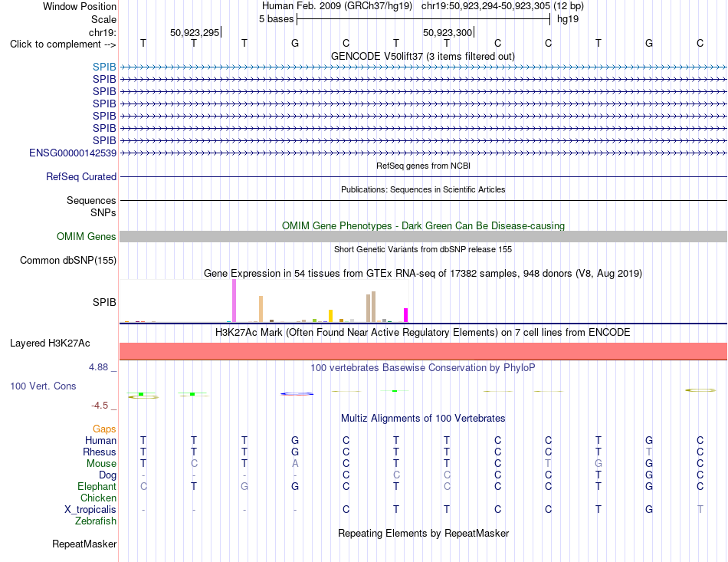The height and width of the screenshot is (562, 728).
Task: Click the 4.88 PhyloP upper limit
Action: (x=98, y=367)
